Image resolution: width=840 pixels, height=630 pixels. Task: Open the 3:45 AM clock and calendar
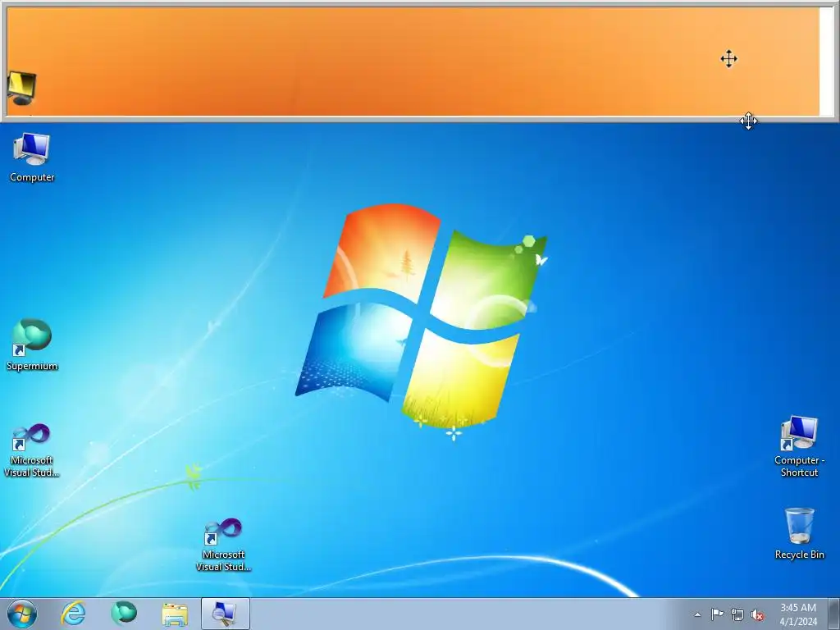tap(797, 614)
